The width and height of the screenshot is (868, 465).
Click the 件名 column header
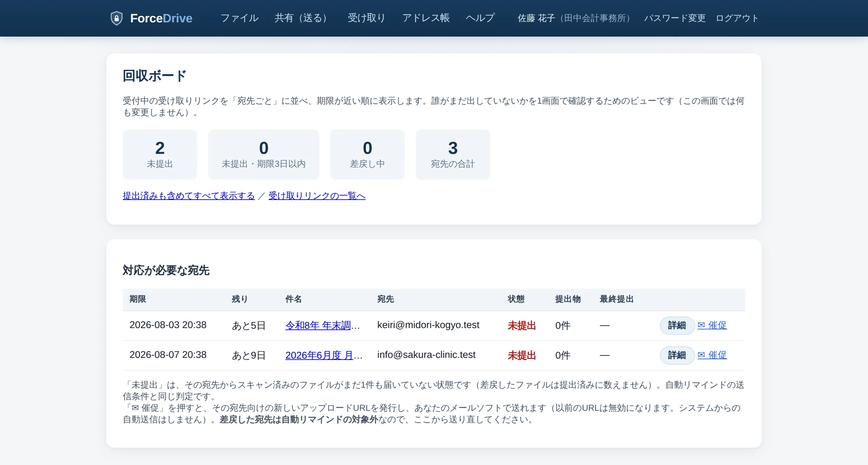point(294,299)
